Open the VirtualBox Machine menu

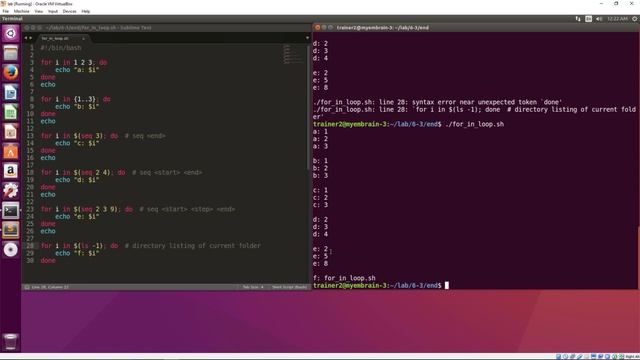tap(21, 11)
